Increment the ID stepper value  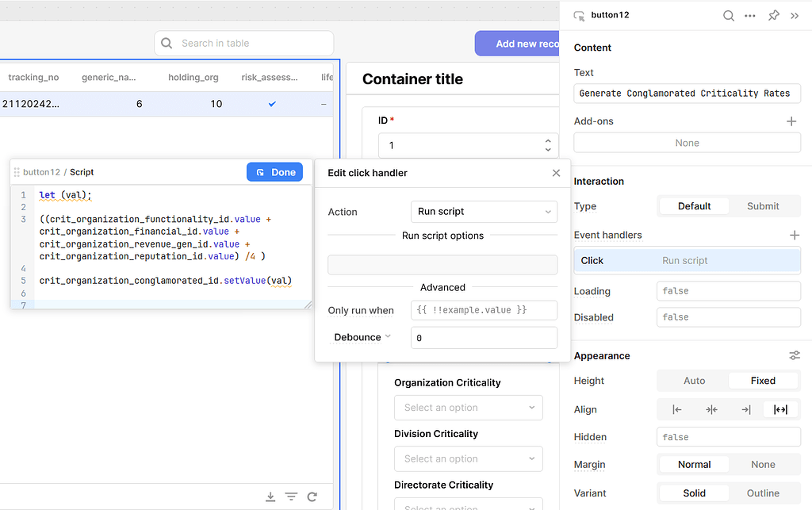(x=548, y=141)
